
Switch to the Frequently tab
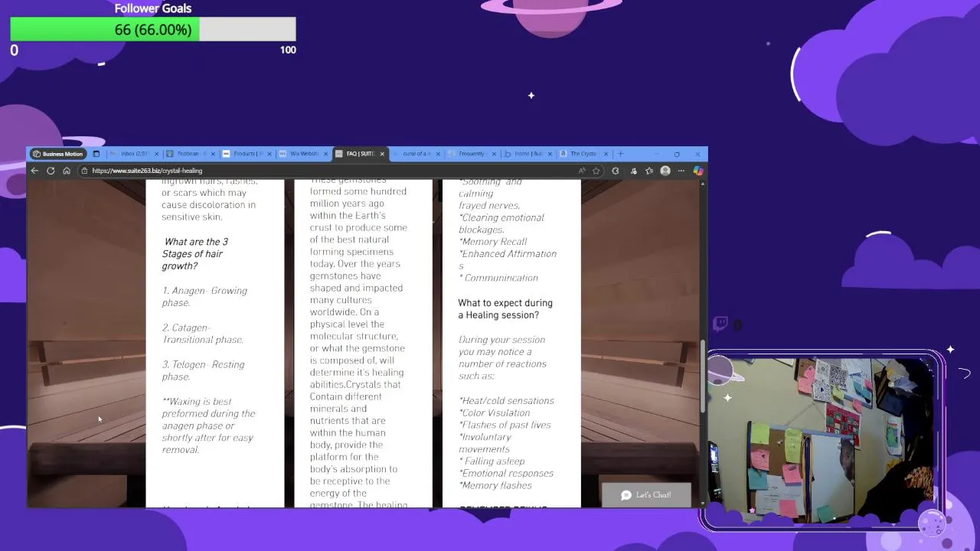[x=472, y=154]
